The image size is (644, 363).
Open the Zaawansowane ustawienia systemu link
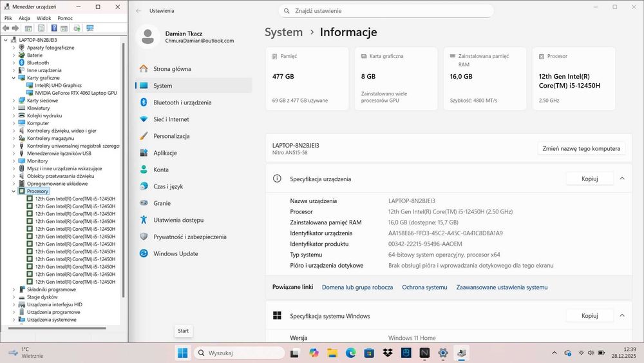pyautogui.click(x=502, y=288)
